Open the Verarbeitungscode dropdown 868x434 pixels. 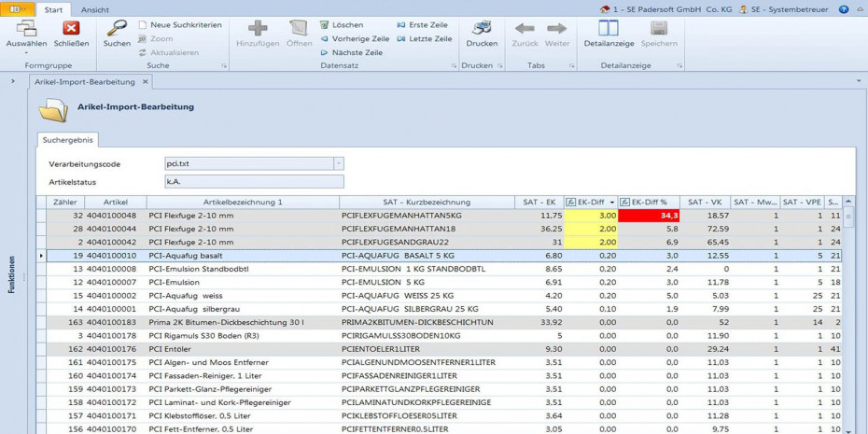point(337,163)
